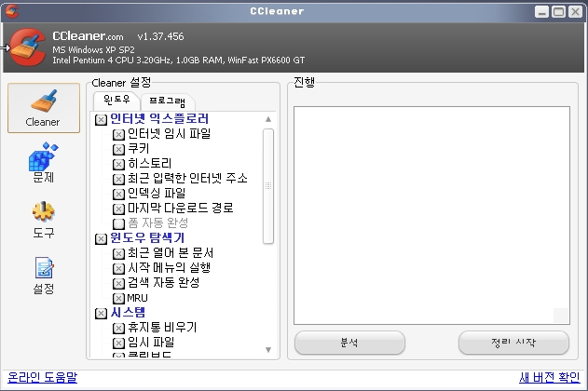Minimize the CCleaner window
The width and height of the screenshot is (588, 391).
541,11
